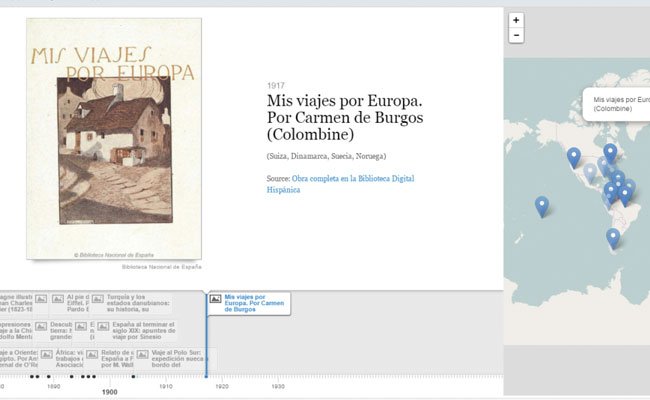This screenshot has height=400, width=650.
Task: Select the map pin on North America's west coast
Action: tap(574, 158)
